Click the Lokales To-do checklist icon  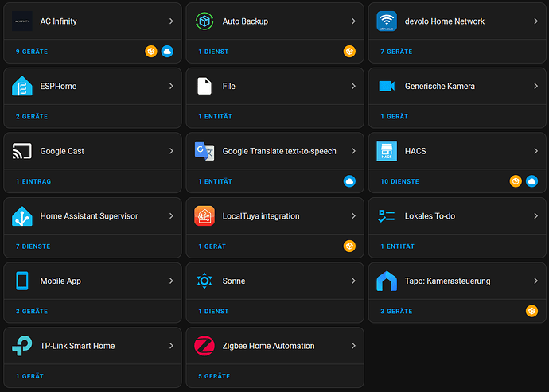point(387,216)
